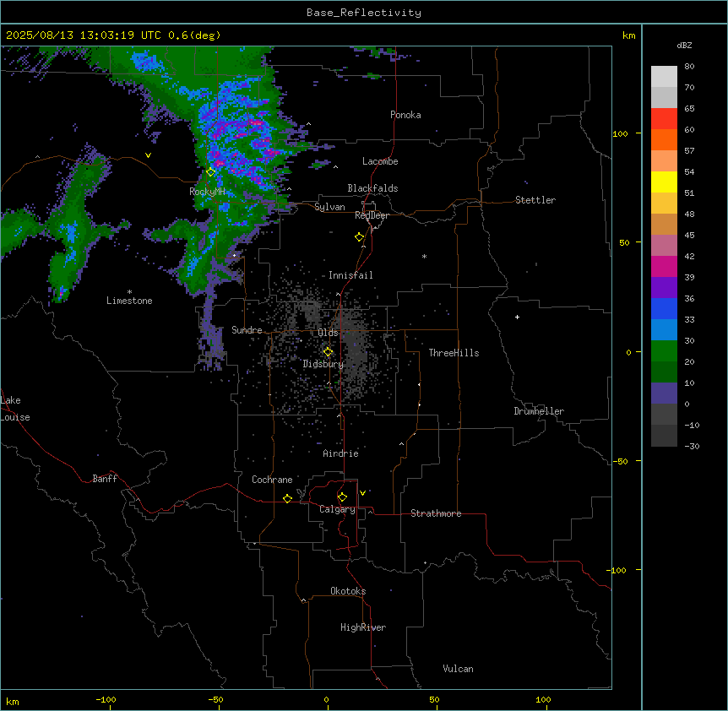Pick the purple 36-39 dBZ legend swatch
Screen dimensions: 728x711
coord(664,288)
